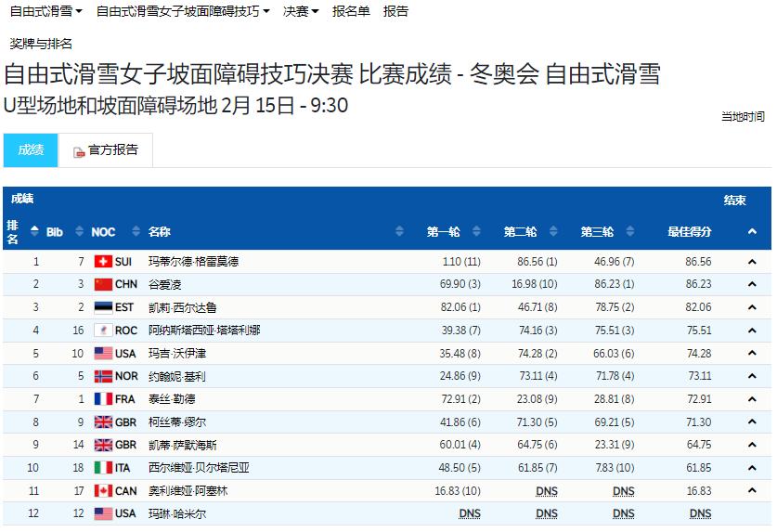Viewport: 777px width, 532px height.
Task: Sort the table by 第二轮 scores
Action: click(x=553, y=231)
